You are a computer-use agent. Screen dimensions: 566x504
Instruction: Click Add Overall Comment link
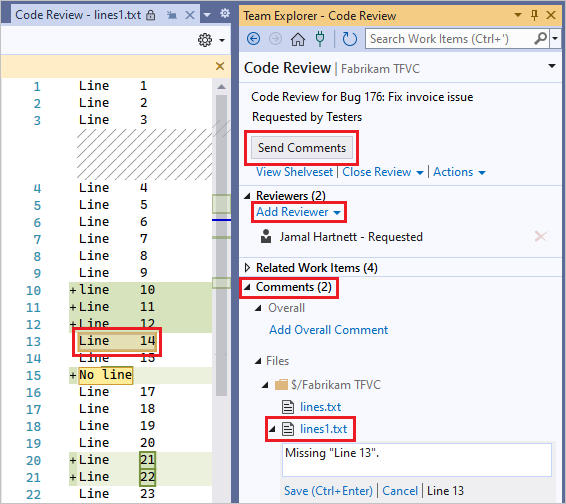click(x=328, y=330)
